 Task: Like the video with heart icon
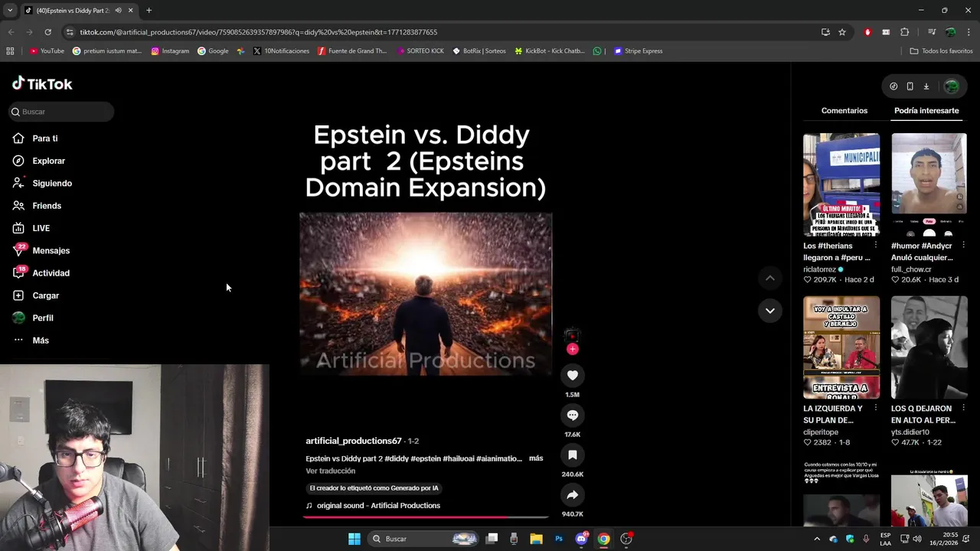(572, 375)
